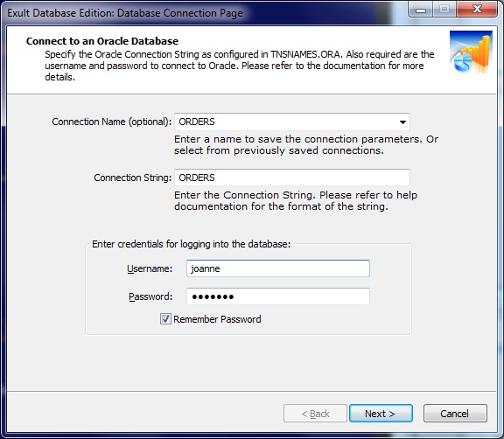Proceed with the Next > button
Screen dimensions: 504x439
coord(381,414)
